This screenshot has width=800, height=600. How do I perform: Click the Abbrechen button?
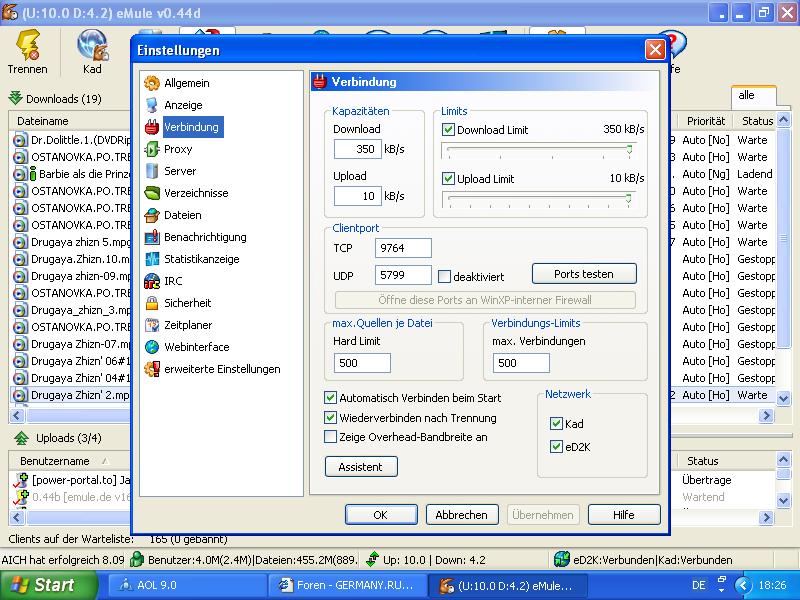[x=461, y=515]
